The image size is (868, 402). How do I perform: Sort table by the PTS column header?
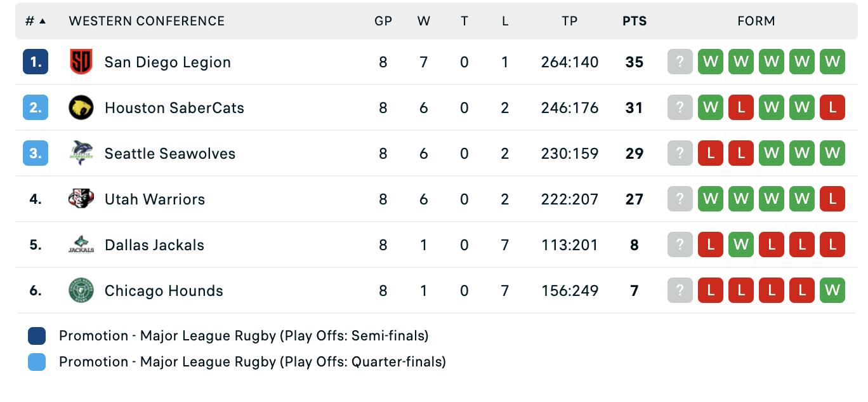click(x=635, y=21)
